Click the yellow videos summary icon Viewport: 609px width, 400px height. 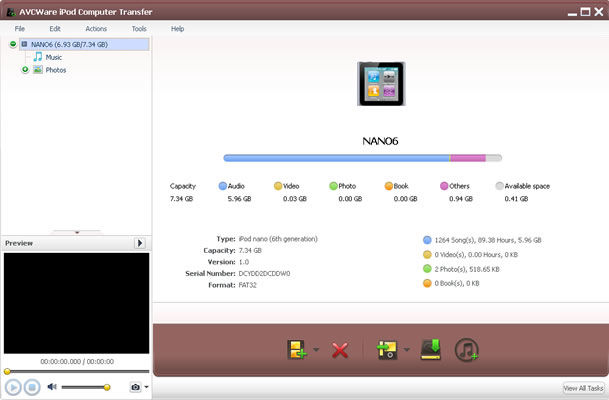pos(427,254)
